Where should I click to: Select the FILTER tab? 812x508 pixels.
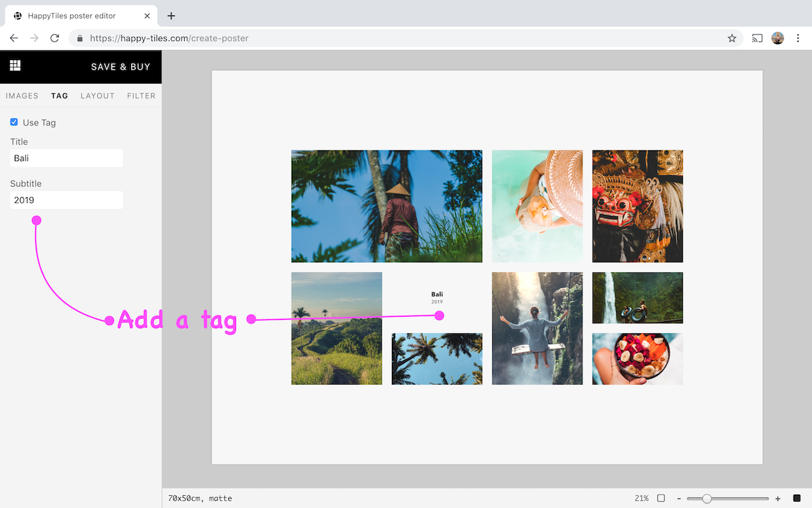click(x=141, y=95)
